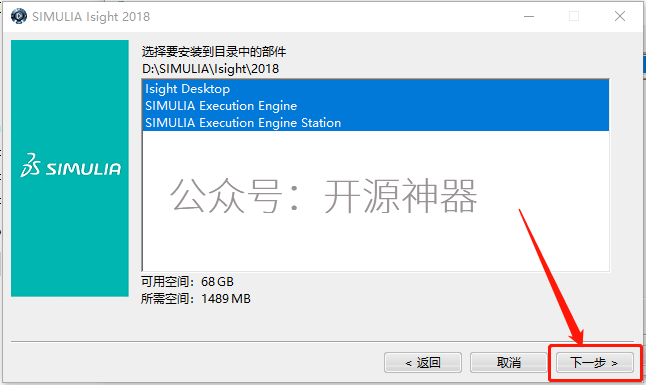646x385 pixels.
Task: Go back using the 返回 button
Action: 423,363
